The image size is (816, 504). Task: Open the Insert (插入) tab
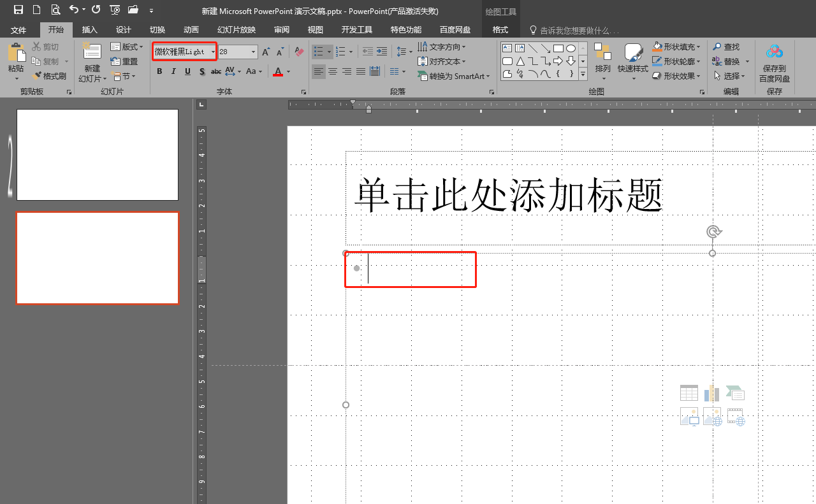tap(90, 30)
